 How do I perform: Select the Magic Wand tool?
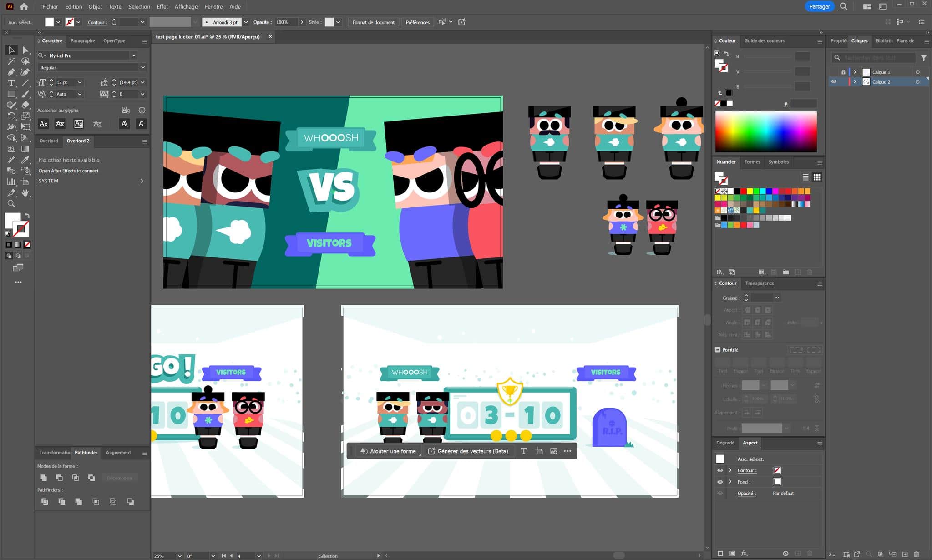[11, 61]
